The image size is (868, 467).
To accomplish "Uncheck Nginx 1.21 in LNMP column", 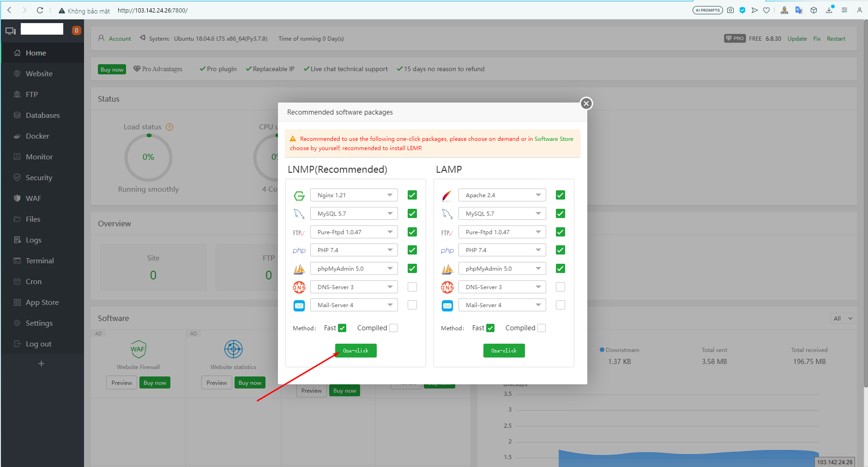I will coord(412,195).
